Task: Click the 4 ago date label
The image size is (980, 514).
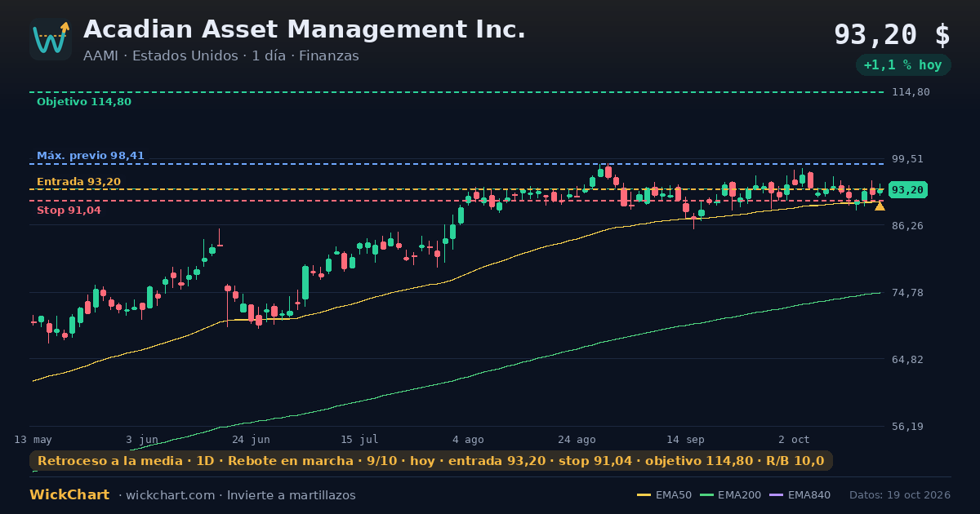Action: [x=468, y=439]
